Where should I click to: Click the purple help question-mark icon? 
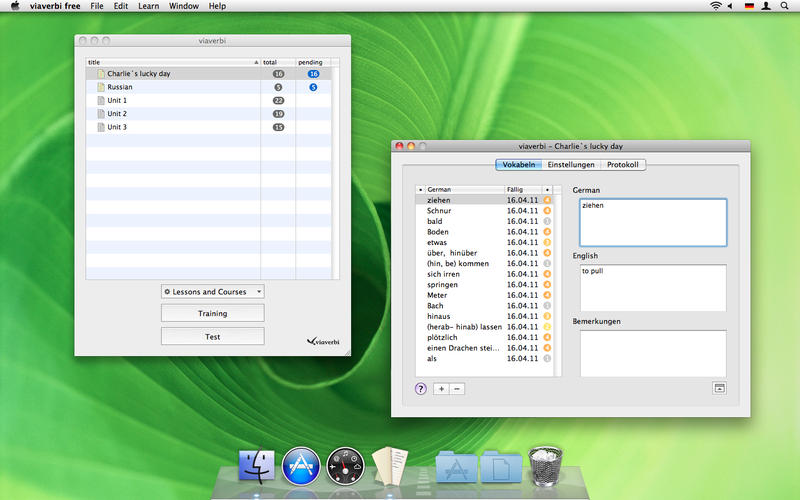420,389
